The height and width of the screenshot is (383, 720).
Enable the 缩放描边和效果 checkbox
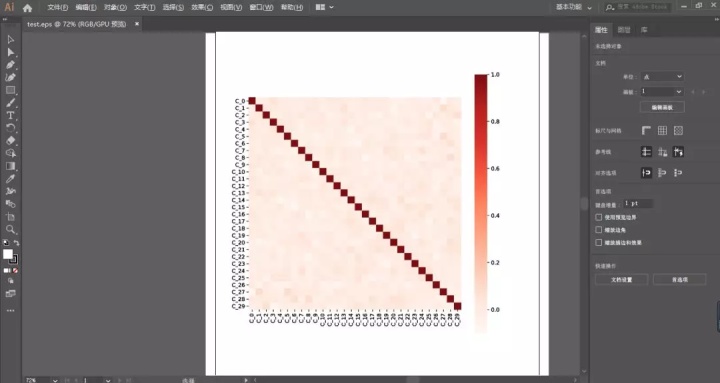point(598,242)
